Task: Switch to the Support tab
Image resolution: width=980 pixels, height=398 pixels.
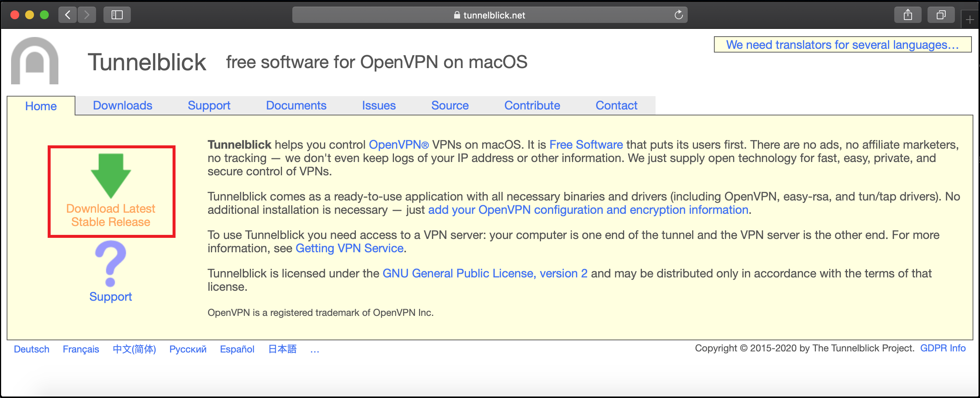Action: (209, 105)
